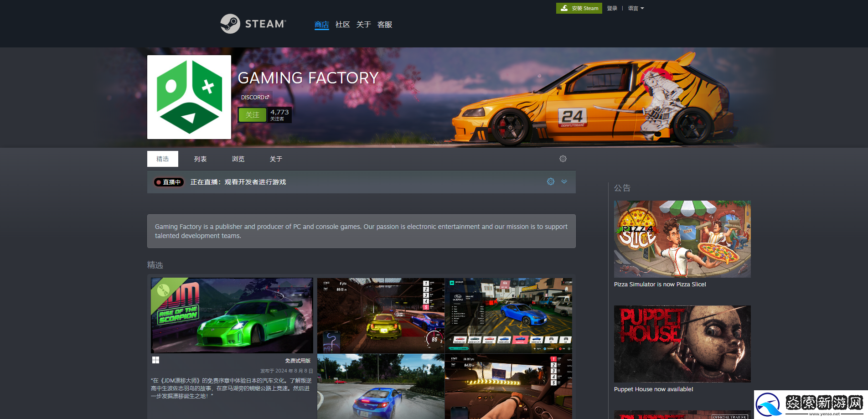
Task: Open the Pizza Slice announcement thumbnail
Action: pos(682,239)
